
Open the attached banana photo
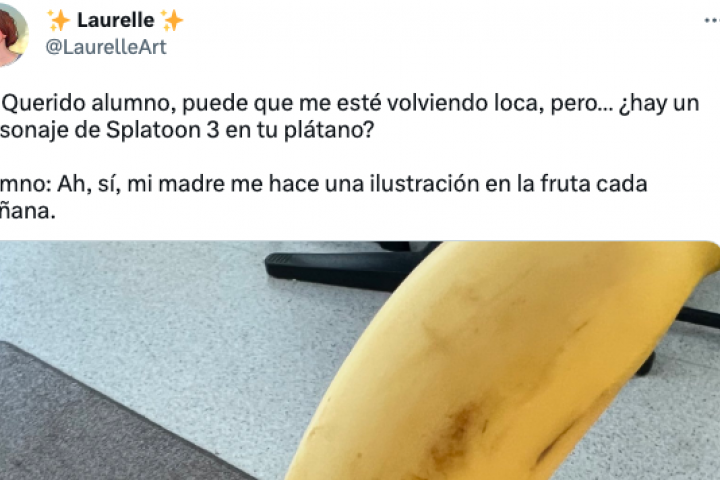click(360, 360)
